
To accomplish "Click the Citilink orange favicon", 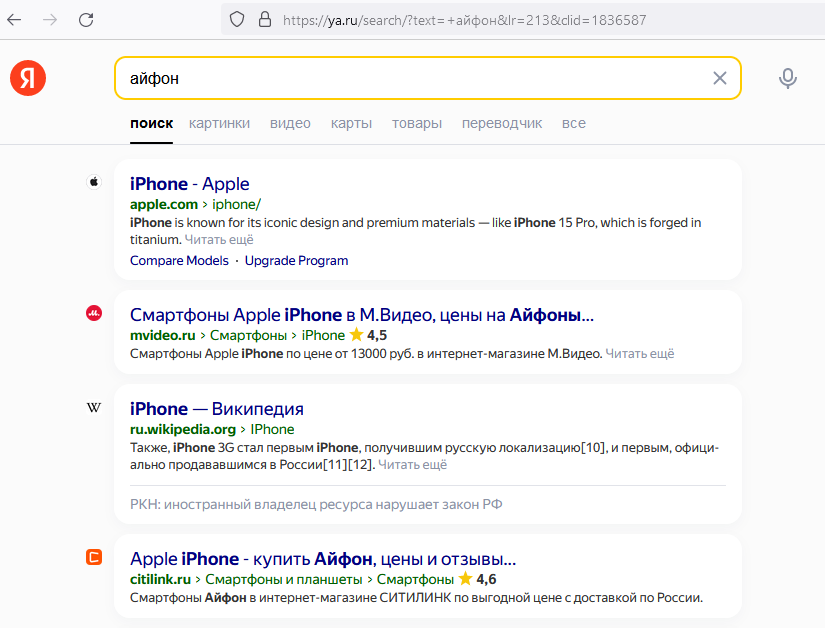I will coord(94,557).
